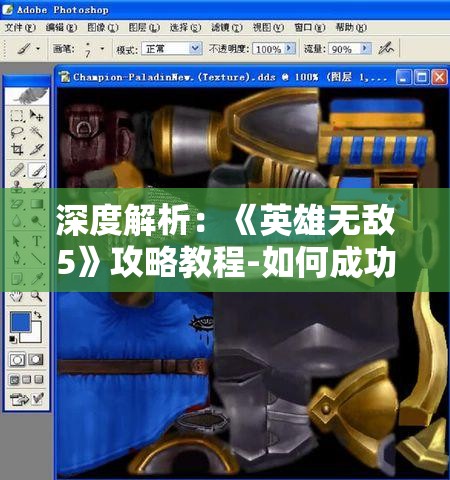Close the Champion-PaladinNew document window
Image resolution: width=450 pixels, height=480 pixels.
tap(440, 77)
